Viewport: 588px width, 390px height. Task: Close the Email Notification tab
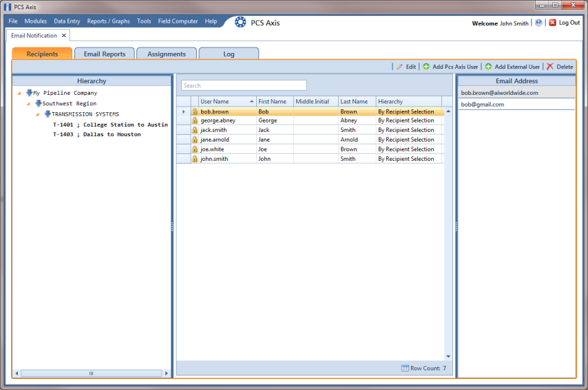[x=64, y=35]
